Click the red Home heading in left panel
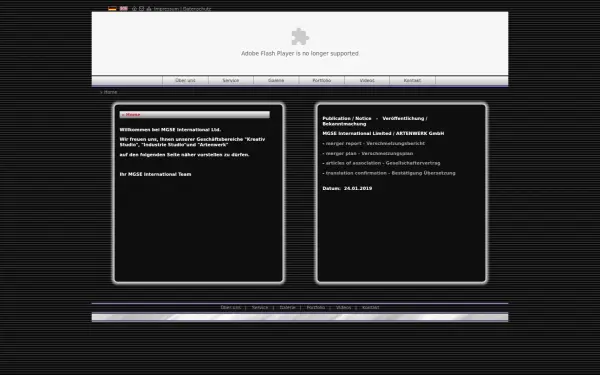This screenshot has width=600, height=375. tap(133, 115)
